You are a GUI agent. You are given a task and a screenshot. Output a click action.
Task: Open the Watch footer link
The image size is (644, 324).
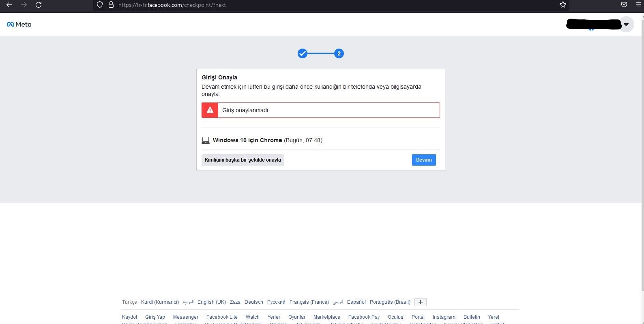pos(253,317)
